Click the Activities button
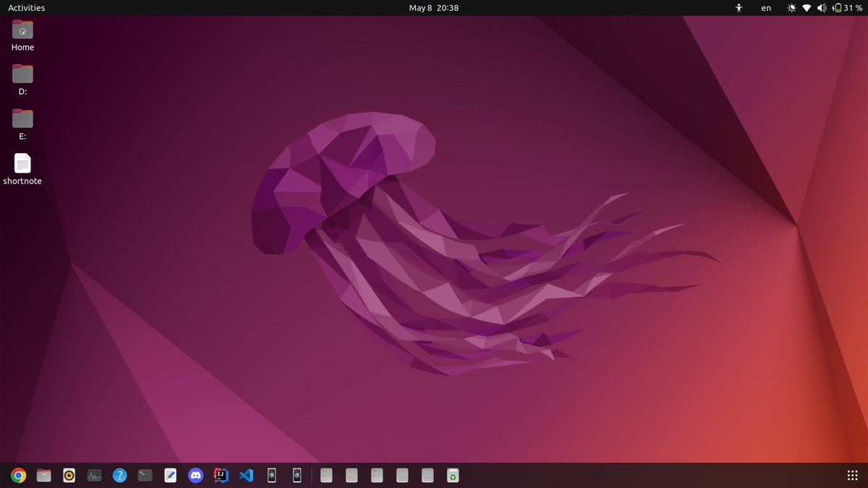The width and height of the screenshot is (868, 488). [x=26, y=8]
